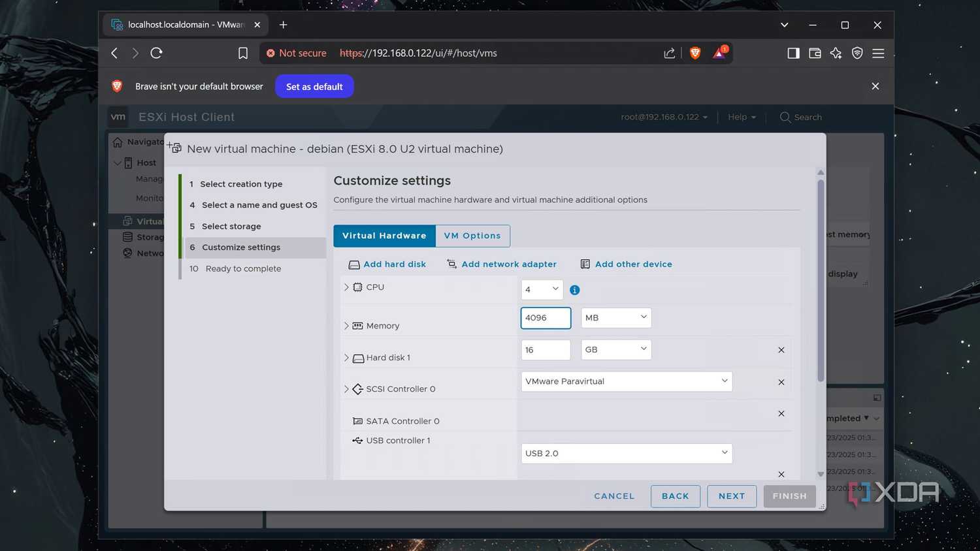Open a new browser tab

point(283,25)
